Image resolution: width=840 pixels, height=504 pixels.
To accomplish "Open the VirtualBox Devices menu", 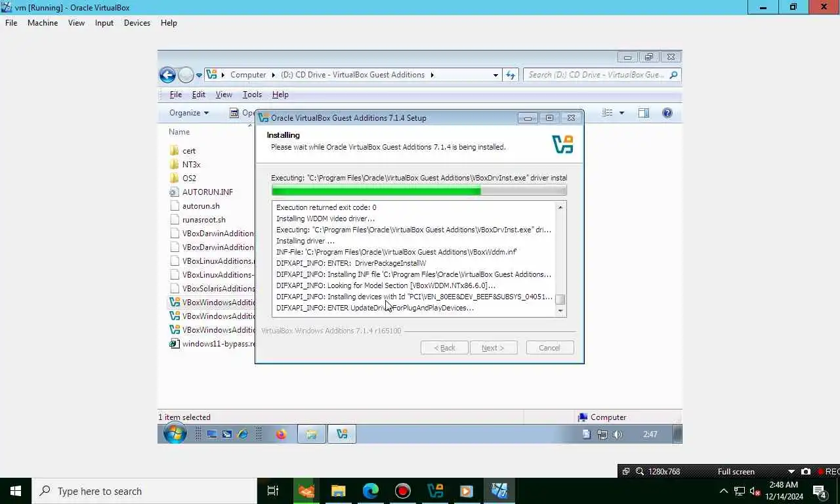I will click(137, 23).
